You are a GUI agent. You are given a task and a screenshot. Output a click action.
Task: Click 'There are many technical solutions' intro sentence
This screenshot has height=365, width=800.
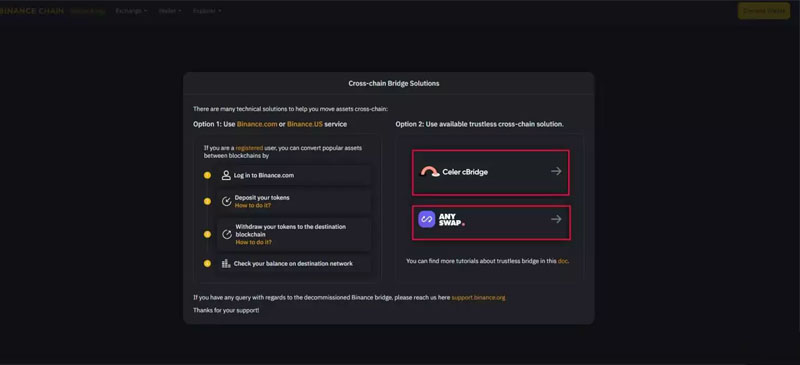click(x=290, y=109)
